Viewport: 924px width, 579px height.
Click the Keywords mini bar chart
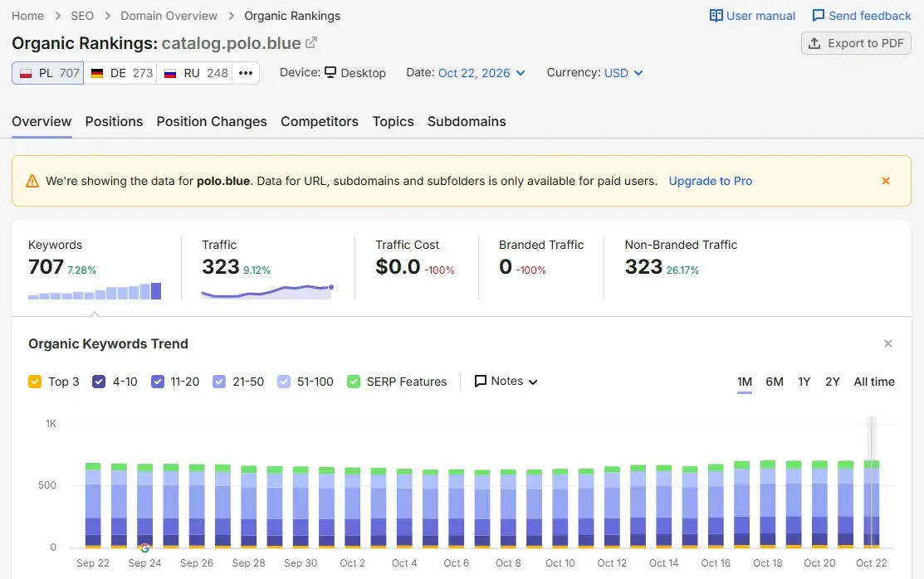pos(95,291)
